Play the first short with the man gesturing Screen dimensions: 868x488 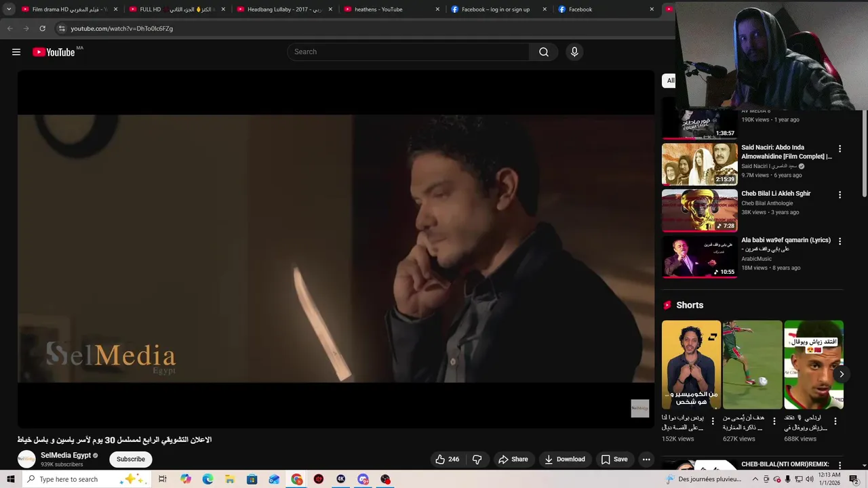click(x=691, y=365)
